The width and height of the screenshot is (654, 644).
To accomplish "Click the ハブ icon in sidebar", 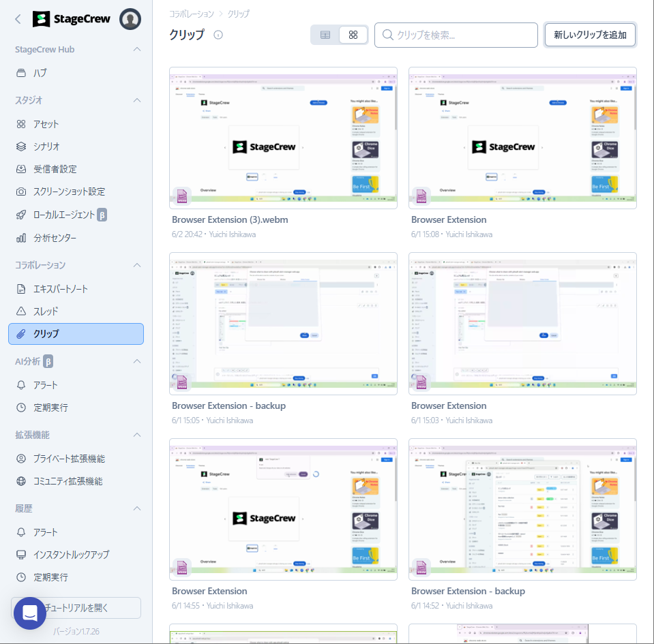I will pos(21,73).
